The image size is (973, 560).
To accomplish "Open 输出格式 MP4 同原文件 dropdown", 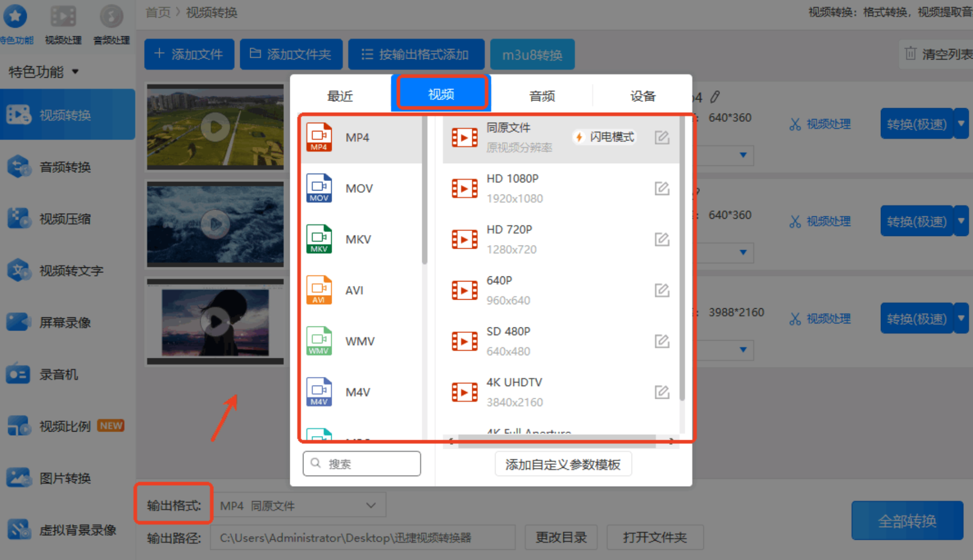I will [x=299, y=505].
